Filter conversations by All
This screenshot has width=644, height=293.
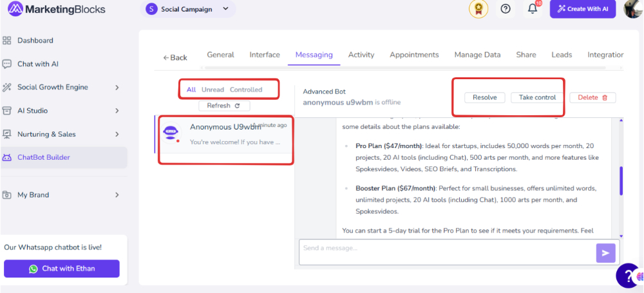(191, 90)
